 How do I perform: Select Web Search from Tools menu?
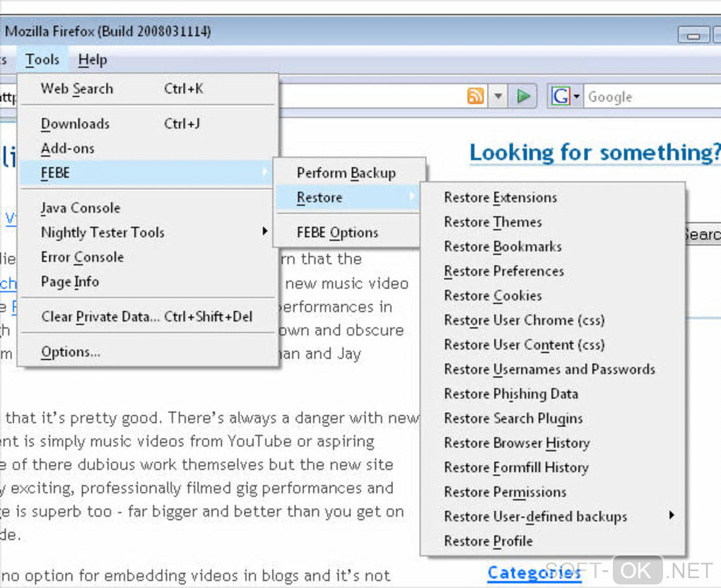click(148, 88)
